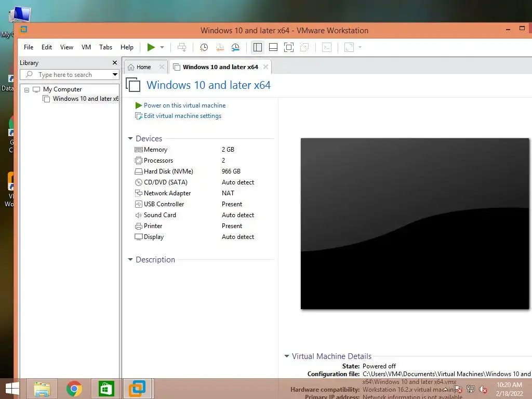Click the Processors device icon

(x=138, y=161)
